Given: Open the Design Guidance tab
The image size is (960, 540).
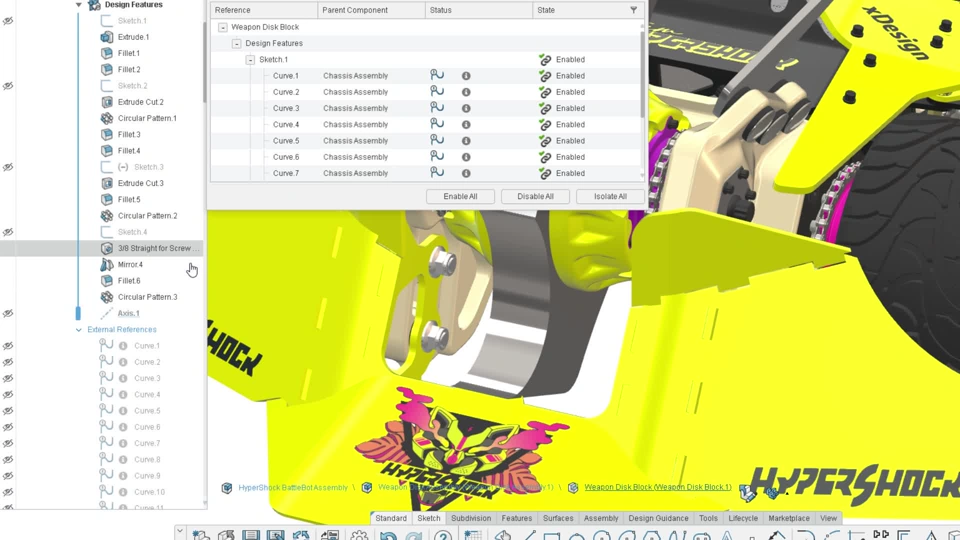Looking at the screenshot, I should 658,518.
